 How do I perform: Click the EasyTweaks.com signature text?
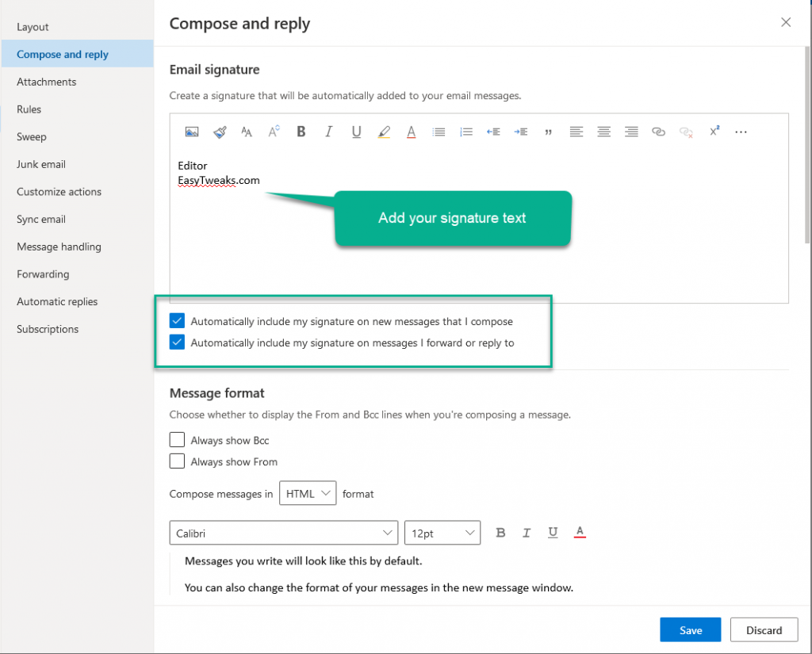pyautogui.click(x=219, y=180)
